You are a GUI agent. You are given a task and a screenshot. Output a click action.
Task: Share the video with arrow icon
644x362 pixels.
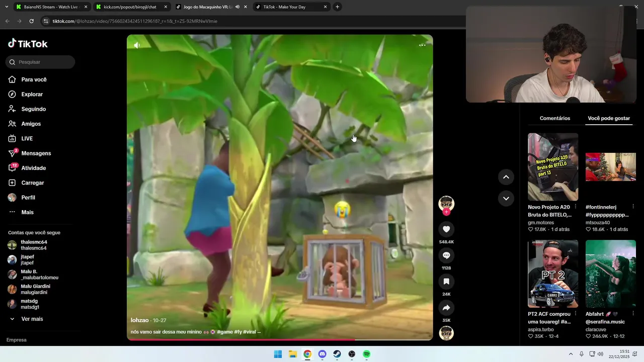446,308
